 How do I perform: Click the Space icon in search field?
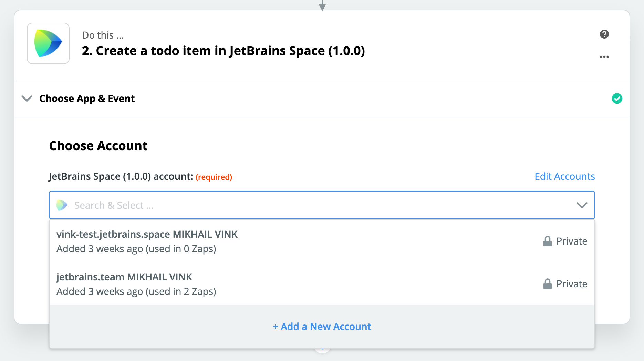click(x=62, y=205)
